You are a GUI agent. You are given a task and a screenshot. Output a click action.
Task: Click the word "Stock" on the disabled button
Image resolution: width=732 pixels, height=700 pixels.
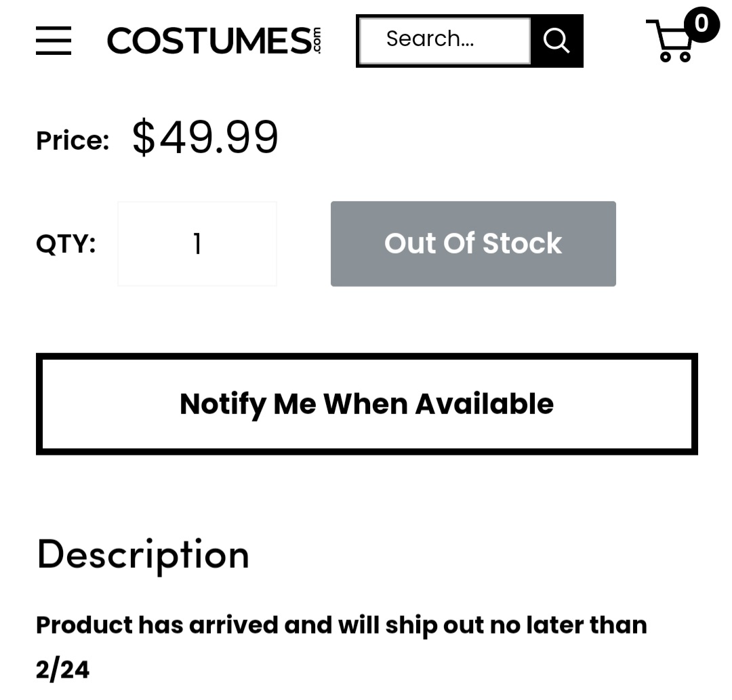tap(522, 243)
